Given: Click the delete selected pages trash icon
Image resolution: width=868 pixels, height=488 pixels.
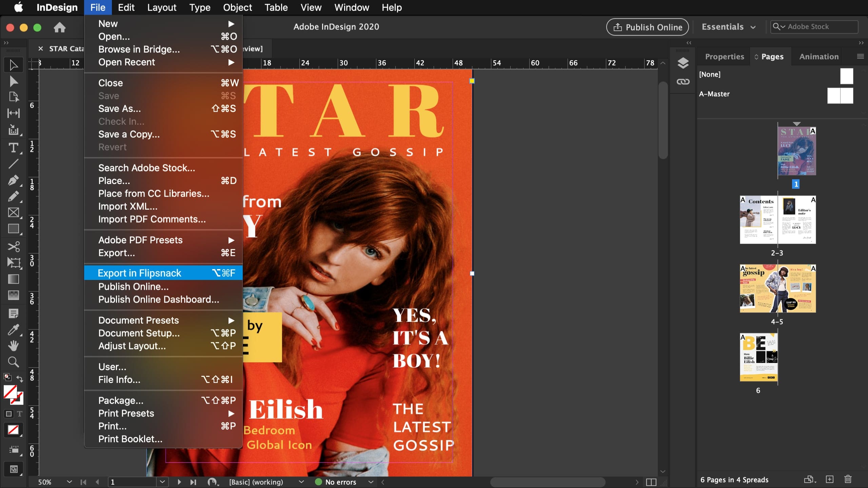Looking at the screenshot, I should click(x=848, y=479).
